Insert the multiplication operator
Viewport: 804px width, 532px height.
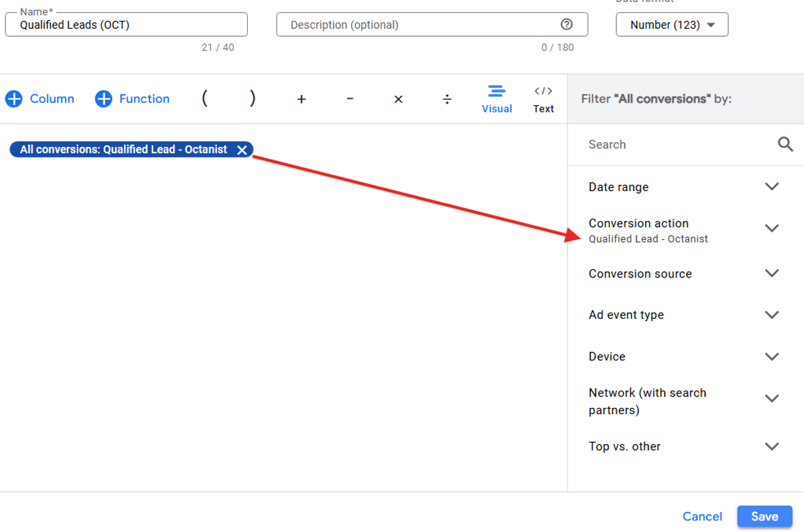coord(398,98)
